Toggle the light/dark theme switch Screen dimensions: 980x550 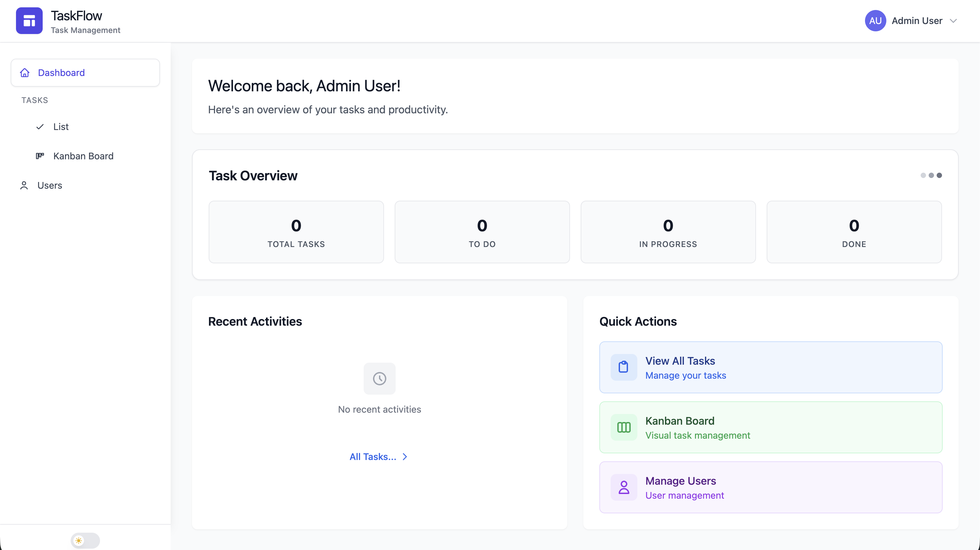pyautogui.click(x=85, y=540)
